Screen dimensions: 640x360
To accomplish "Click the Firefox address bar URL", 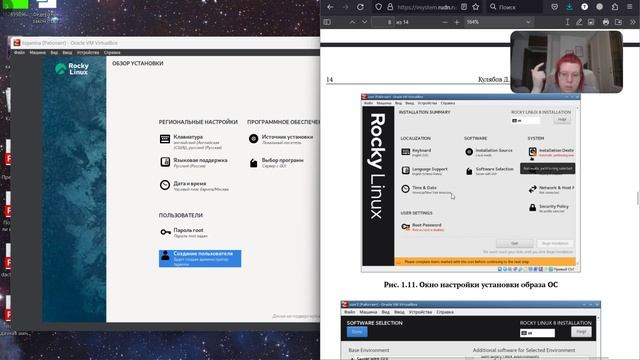I will [x=426, y=7].
